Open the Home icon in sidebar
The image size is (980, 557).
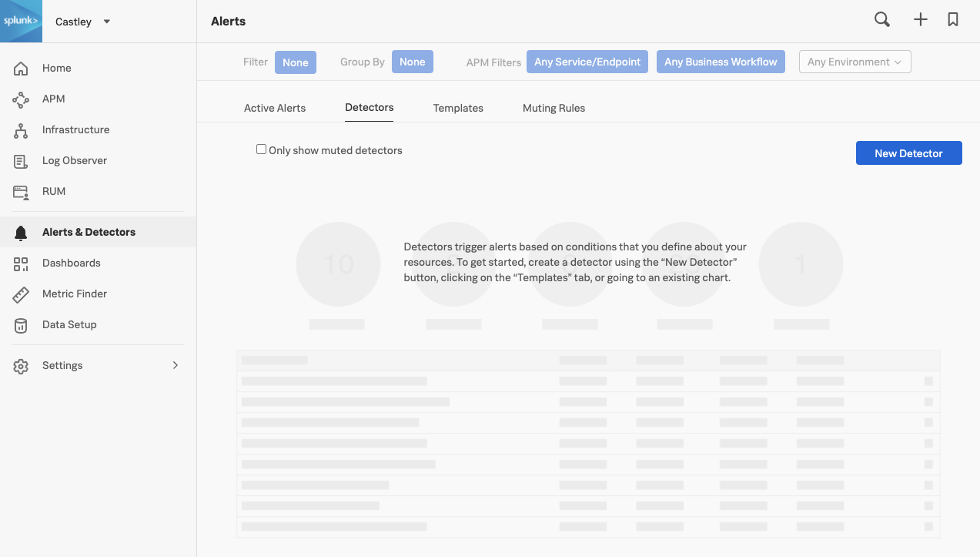[x=21, y=69]
